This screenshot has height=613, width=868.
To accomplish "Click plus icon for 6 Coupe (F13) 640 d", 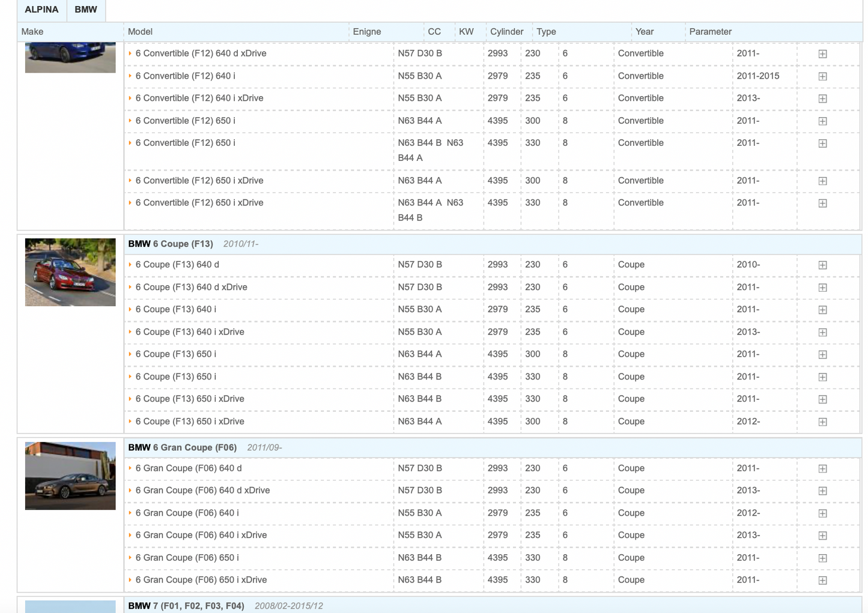I will point(822,265).
